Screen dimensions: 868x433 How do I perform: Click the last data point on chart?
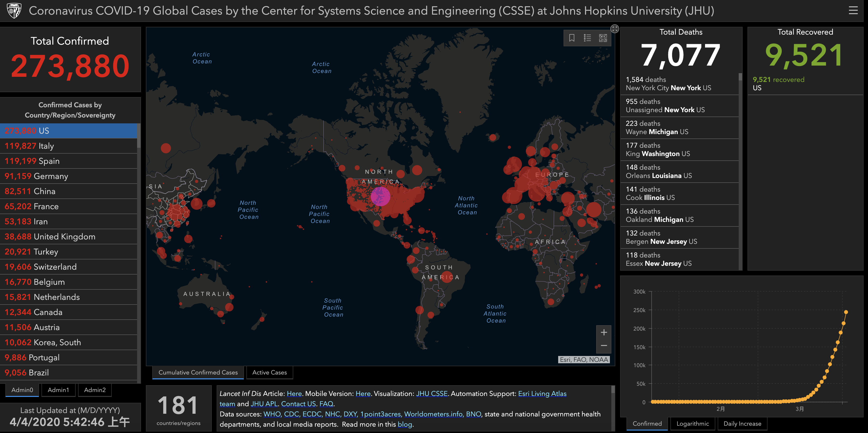tap(846, 312)
